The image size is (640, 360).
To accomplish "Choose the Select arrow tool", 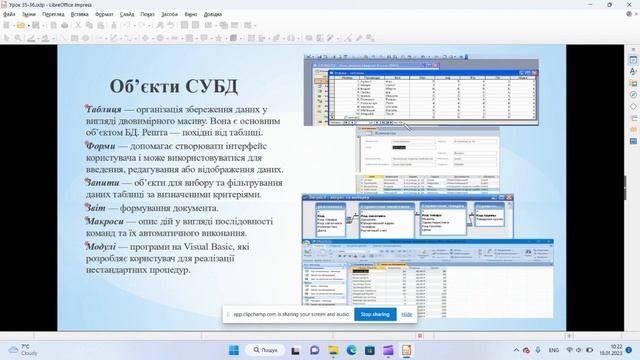I will [6, 38].
